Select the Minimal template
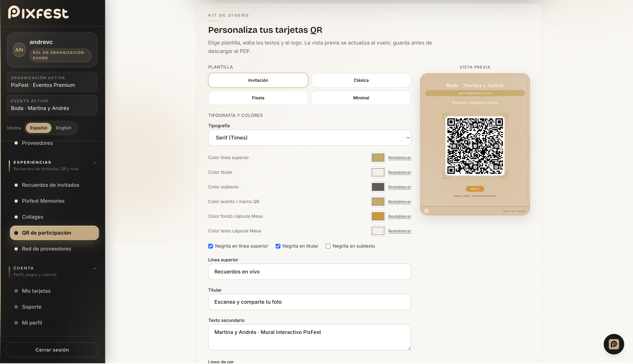Image resolution: width=633 pixels, height=364 pixels. pyautogui.click(x=361, y=98)
